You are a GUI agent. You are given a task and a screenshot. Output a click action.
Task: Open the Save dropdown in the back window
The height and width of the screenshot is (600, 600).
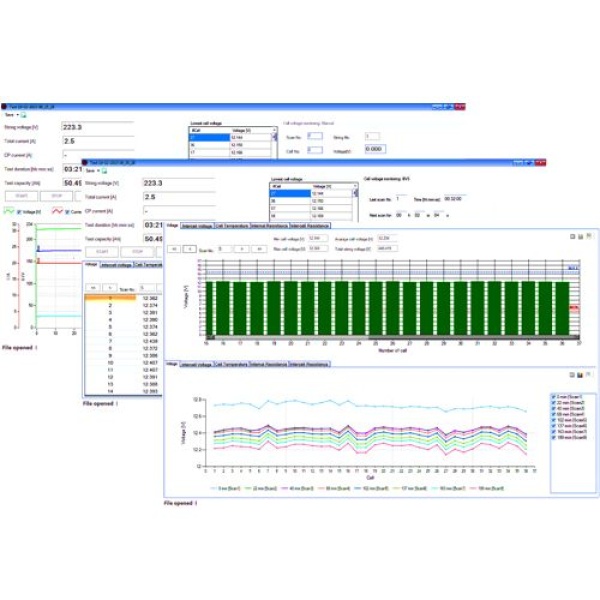(12, 114)
